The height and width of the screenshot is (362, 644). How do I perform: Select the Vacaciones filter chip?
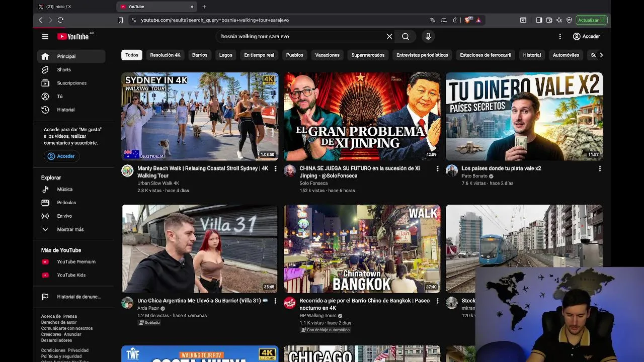(x=328, y=55)
